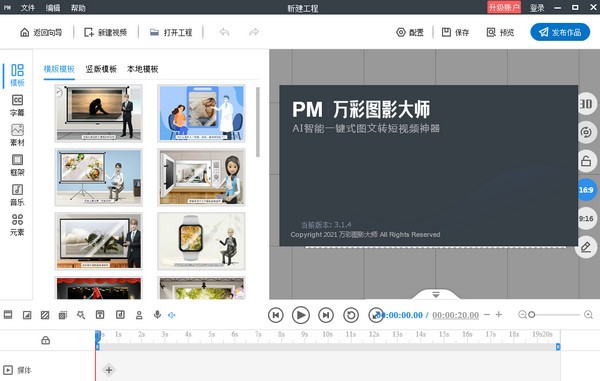Click the undo arrow icon
This screenshot has width=600, height=381.
(224, 32)
